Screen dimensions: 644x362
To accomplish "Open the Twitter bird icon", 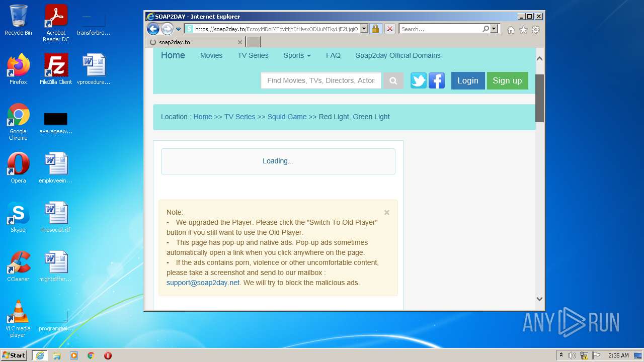I will click(418, 80).
